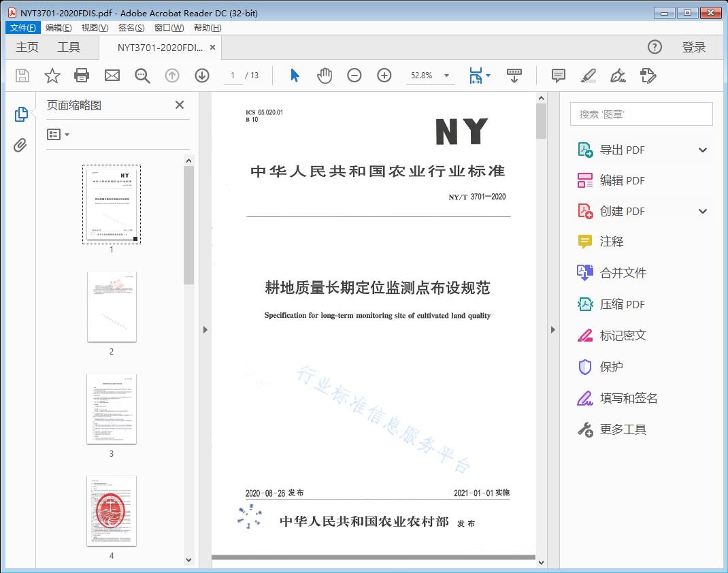Image resolution: width=728 pixels, height=573 pixels.
Task: Select the Hand pan tool
Action: 325,76
